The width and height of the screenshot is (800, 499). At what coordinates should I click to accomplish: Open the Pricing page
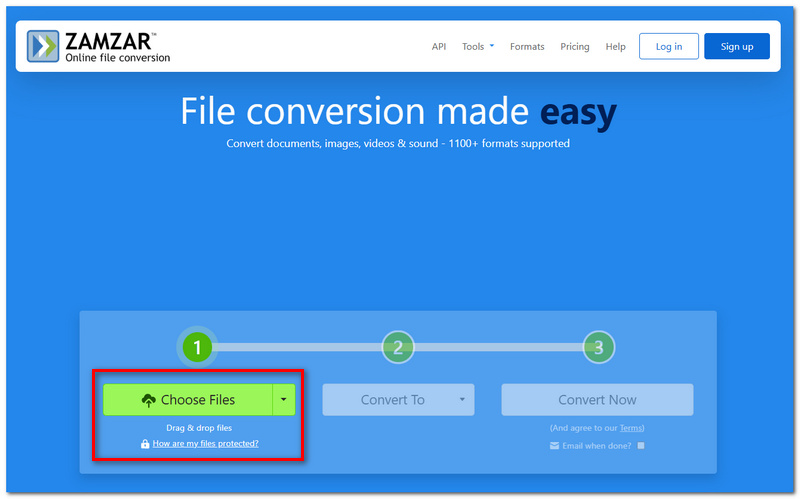pos(574,46)
